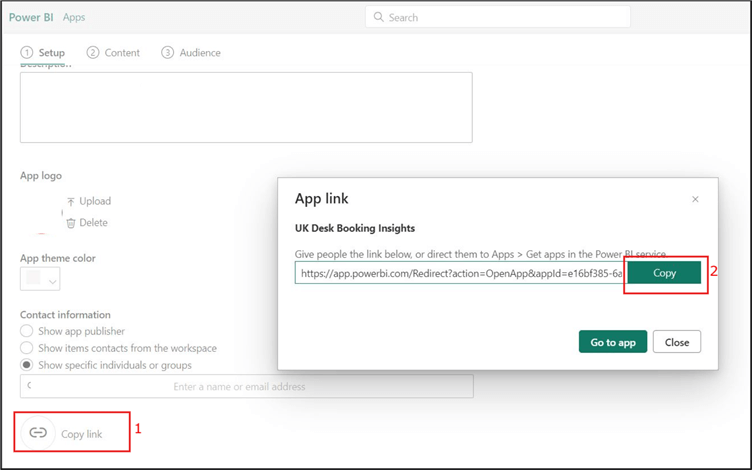Select Show app publisher radio button
The width and height of the screenshot is (752, 470).
[27, 331]
